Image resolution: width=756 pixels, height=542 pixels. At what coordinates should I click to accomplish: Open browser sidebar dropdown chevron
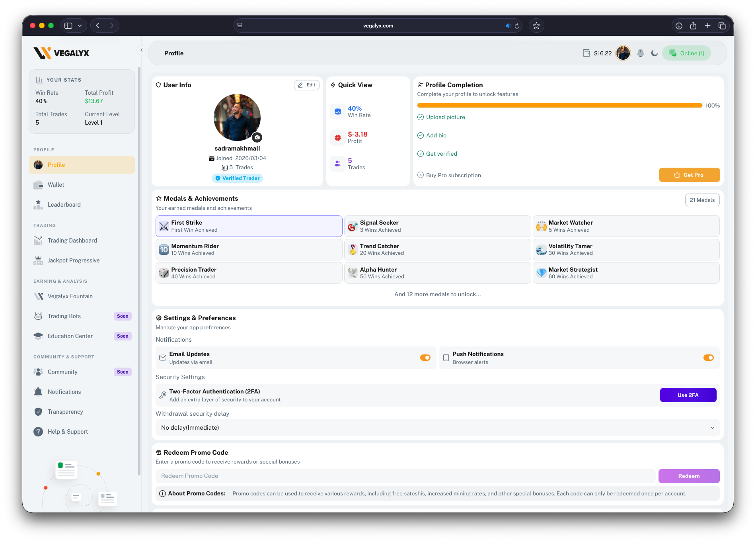tap(80, 25)
